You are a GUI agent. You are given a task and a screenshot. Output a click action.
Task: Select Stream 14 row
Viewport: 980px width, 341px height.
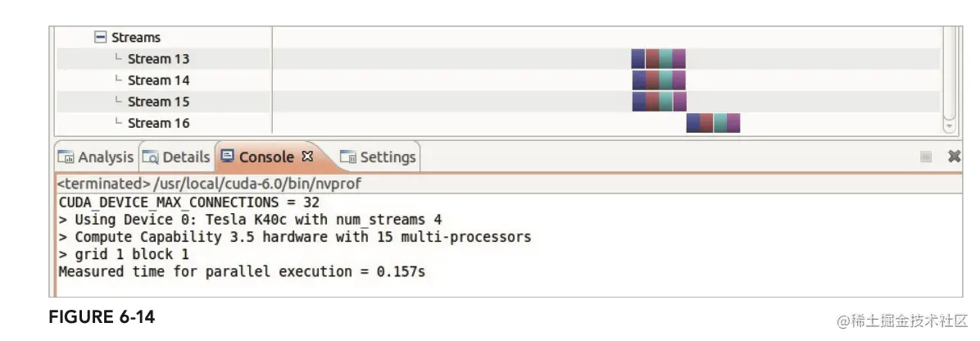(x=158, y=80)
